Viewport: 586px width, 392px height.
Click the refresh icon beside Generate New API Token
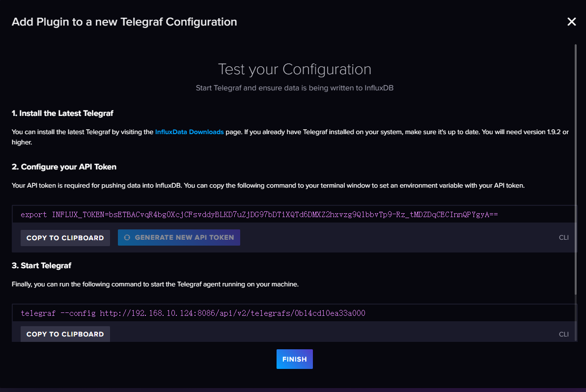(127, 237)
